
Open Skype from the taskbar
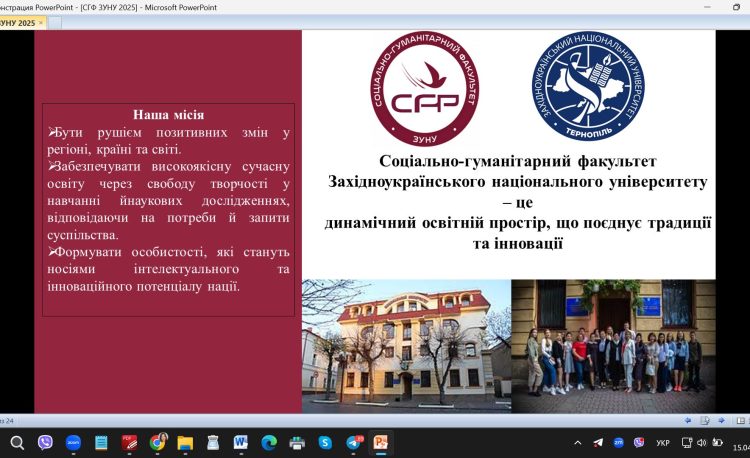(325, 443)
